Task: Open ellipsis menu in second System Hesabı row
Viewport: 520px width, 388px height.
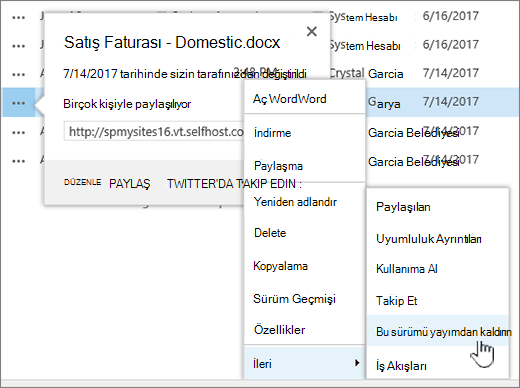Action: click(18, 46)
